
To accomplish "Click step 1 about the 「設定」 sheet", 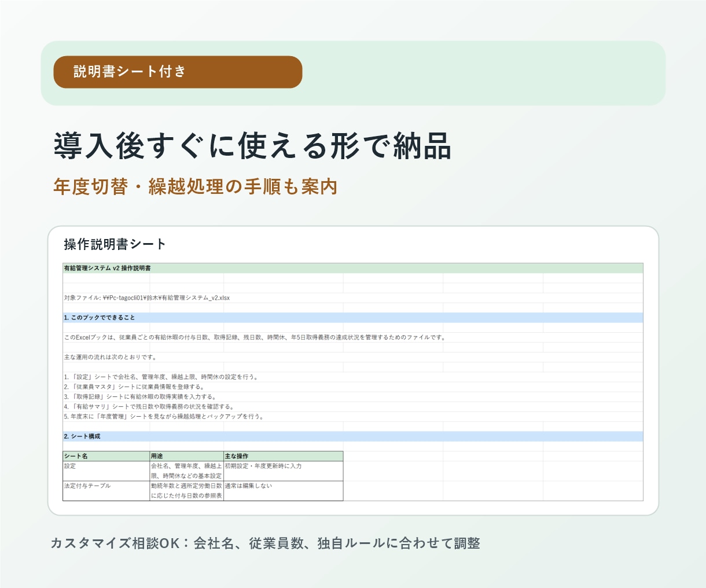I will pyautogui.click(x=161, y=377).
